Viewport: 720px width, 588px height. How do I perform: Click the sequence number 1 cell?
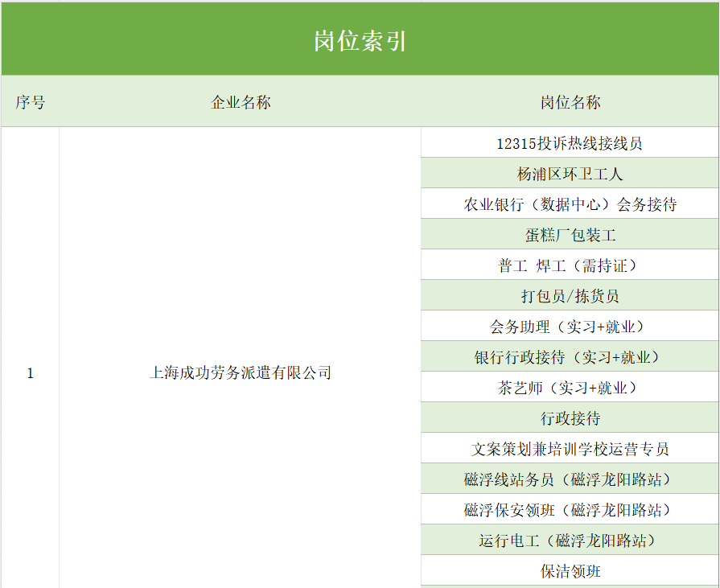30,373
